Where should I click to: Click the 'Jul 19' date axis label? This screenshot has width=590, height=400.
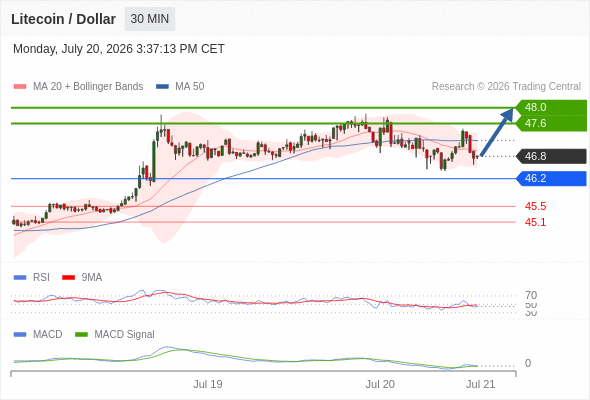(208, 384)
